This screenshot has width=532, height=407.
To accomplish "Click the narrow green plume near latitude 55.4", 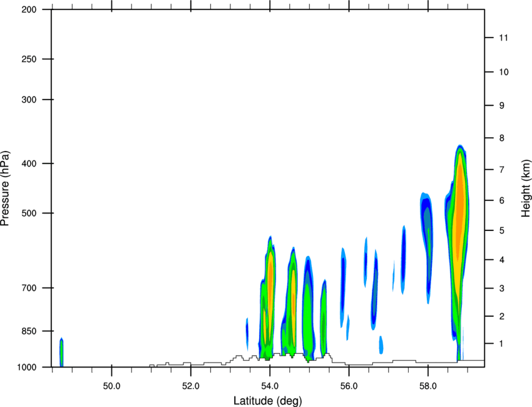I will 324,316.
